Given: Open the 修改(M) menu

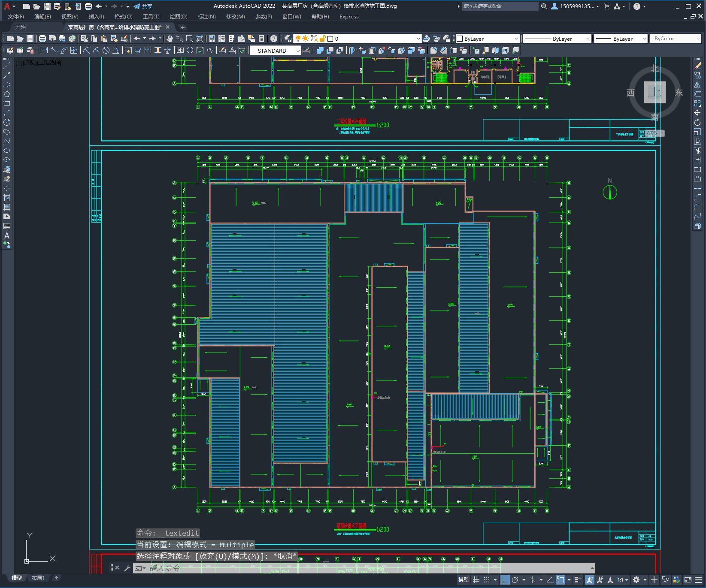Looking at the screenshot, I should coord(235,17).
